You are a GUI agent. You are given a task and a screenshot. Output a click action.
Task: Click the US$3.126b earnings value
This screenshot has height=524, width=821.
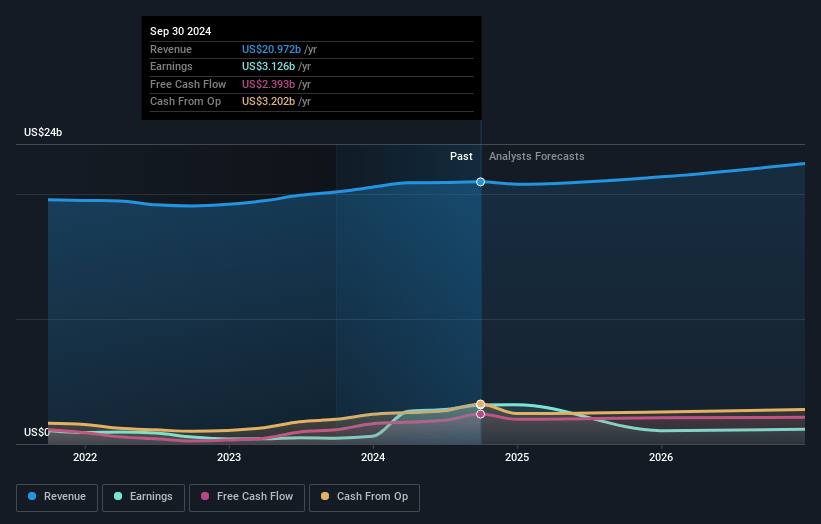pyautogui.click(x=268, y=66)
